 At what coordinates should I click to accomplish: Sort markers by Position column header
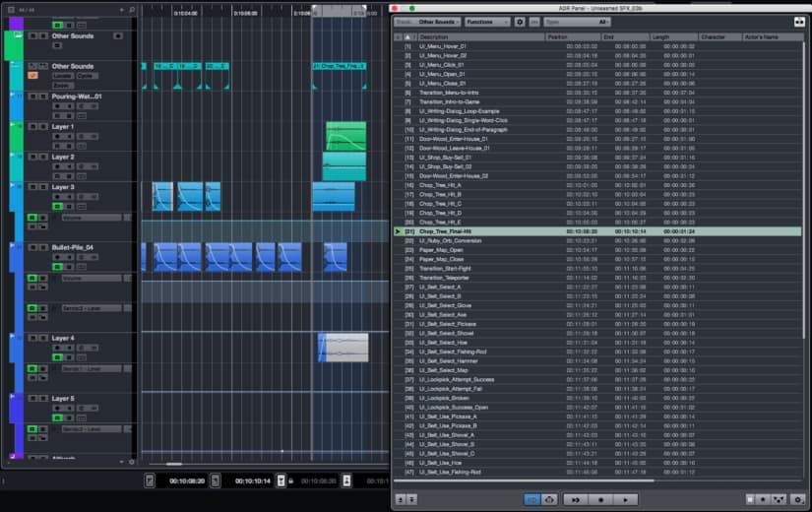click(573, 37)
